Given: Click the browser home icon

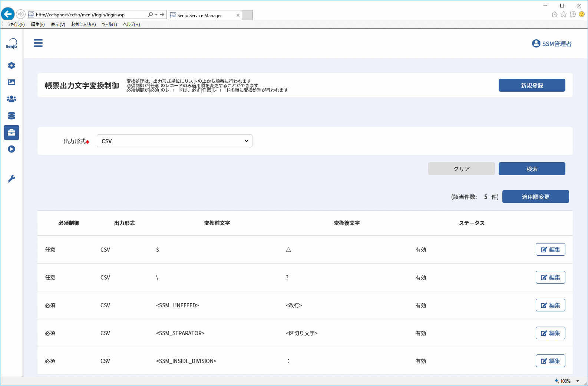Looking at the screenshot, I should 555,14.
